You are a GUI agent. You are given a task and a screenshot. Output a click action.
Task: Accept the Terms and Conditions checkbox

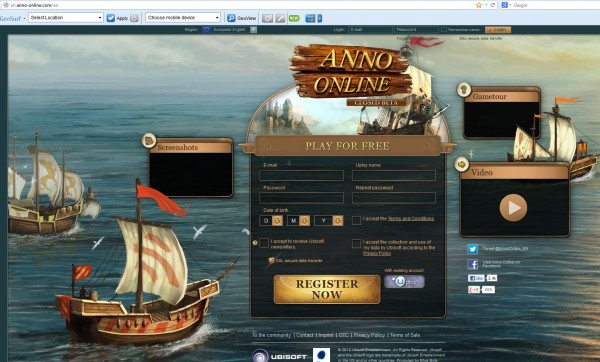(356, 220)
